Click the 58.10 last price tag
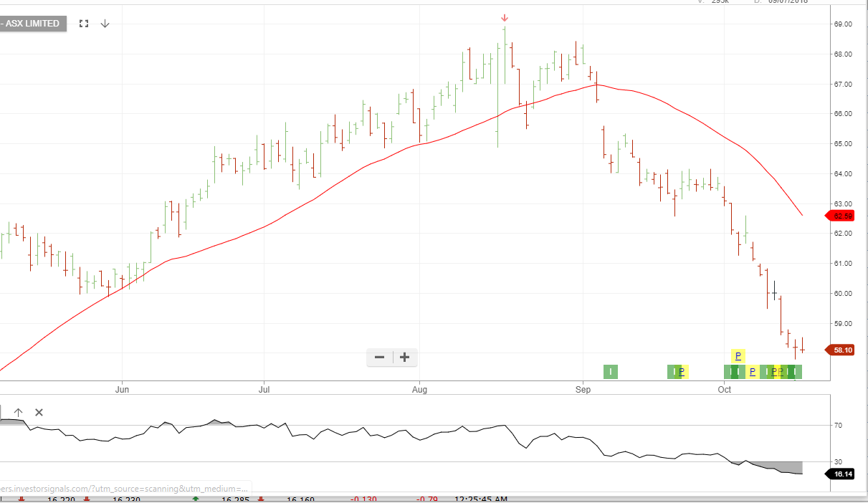This screenshot has width=868, height=503. point(840,350)
